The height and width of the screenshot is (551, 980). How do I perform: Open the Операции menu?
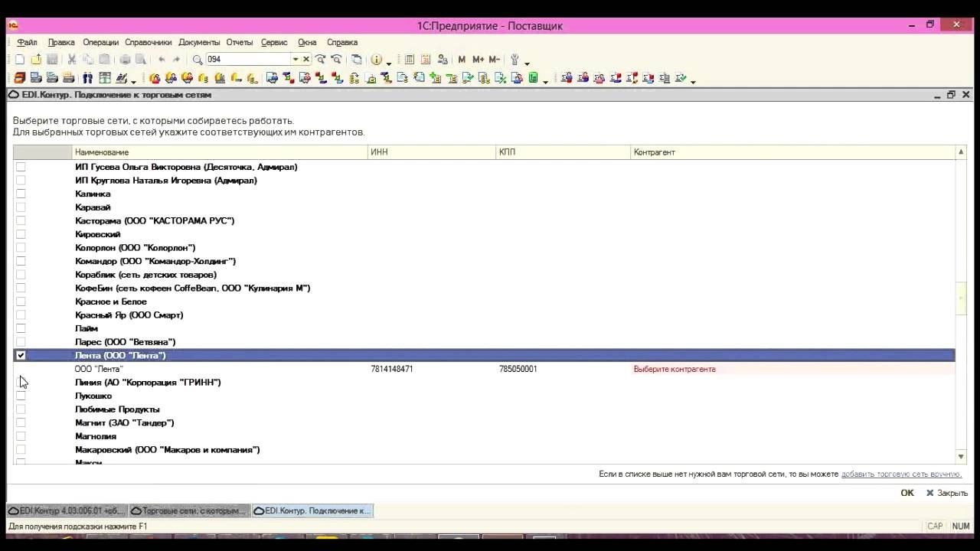(100, 42)
